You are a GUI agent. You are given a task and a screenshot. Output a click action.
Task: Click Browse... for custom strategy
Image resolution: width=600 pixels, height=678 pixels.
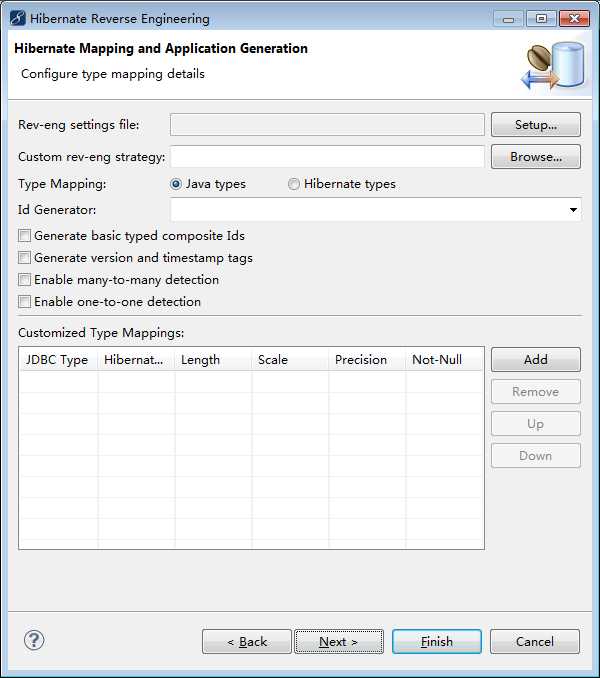[536, 157]
